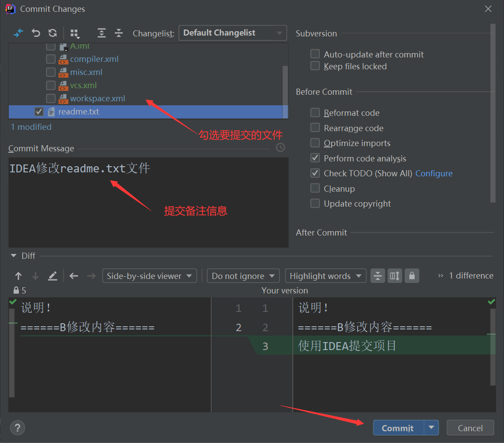504x443 pixels.
Task: Open the Default Changelist dropdown
Action: point(232,33)
